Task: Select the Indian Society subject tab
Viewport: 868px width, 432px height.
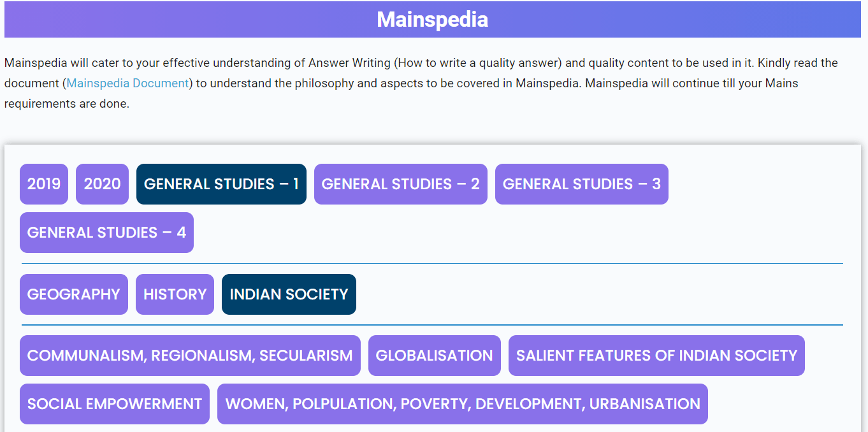Action: point(289,294)
